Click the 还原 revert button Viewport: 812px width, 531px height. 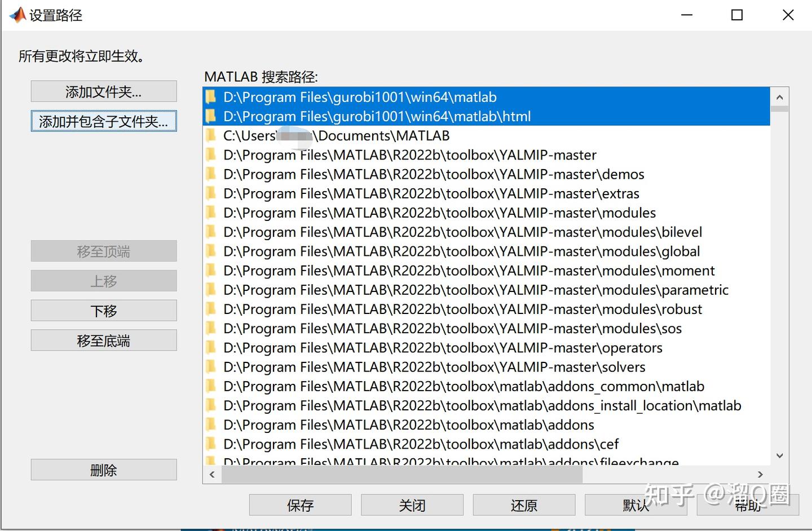click(x=524, y=505)
